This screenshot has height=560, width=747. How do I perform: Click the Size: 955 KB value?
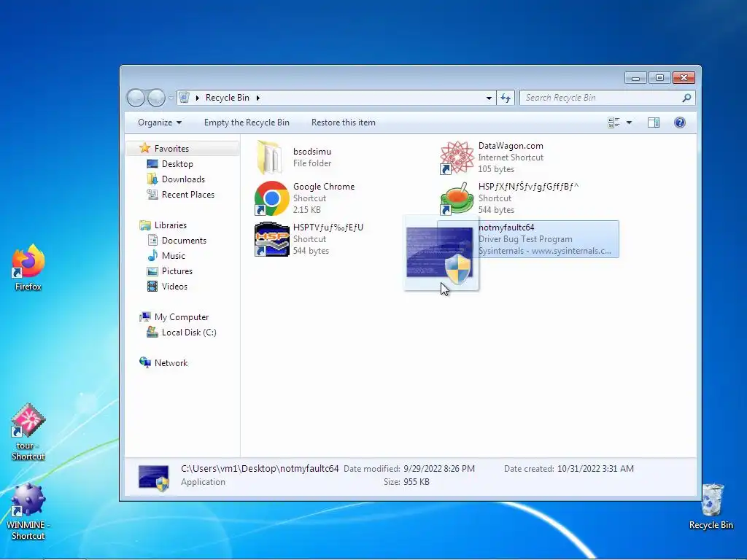(417, 482)
